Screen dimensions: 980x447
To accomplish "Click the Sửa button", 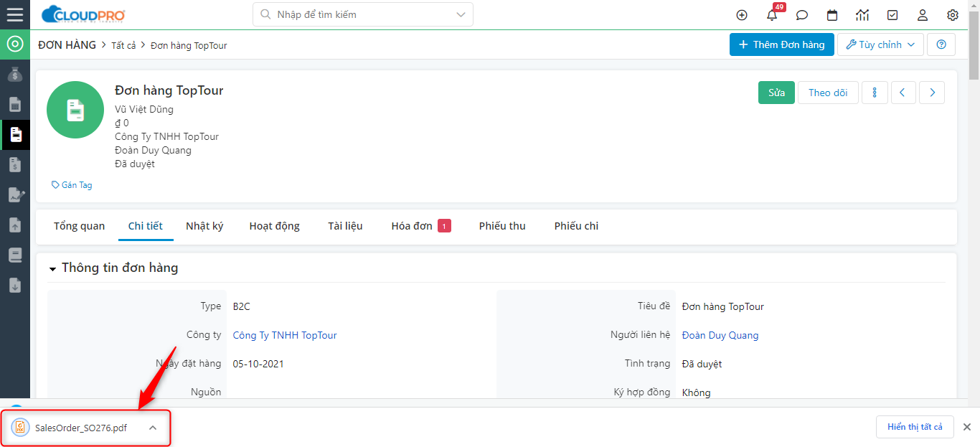I will pos(776,93).
